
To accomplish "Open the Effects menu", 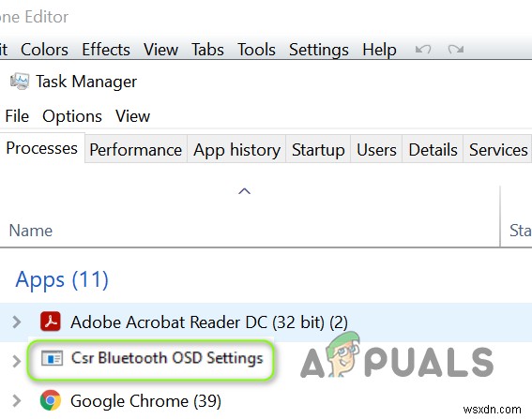I will tap(106, 50).
